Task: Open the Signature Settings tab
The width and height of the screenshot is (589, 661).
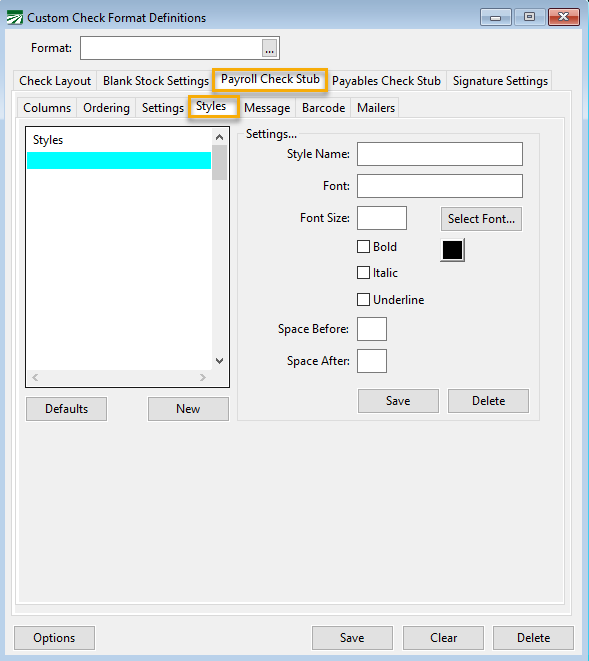Action: pos(500,81)
